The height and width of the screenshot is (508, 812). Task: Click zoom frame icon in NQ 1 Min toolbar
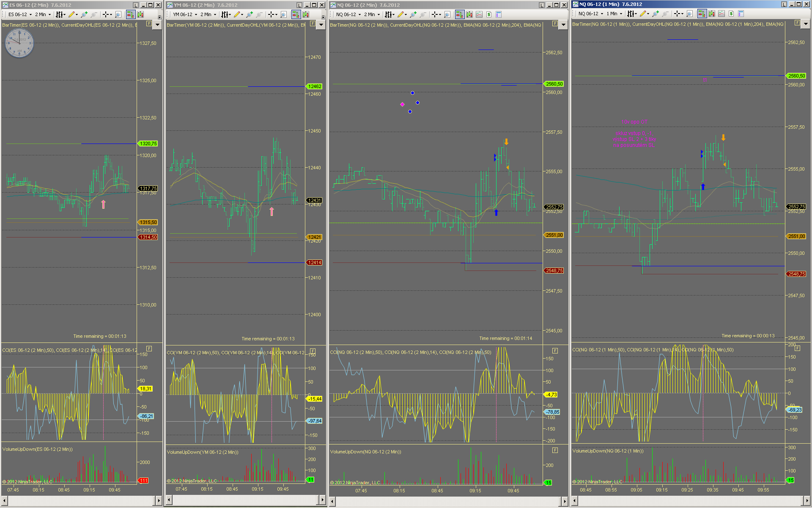click(x=689, y=14)
